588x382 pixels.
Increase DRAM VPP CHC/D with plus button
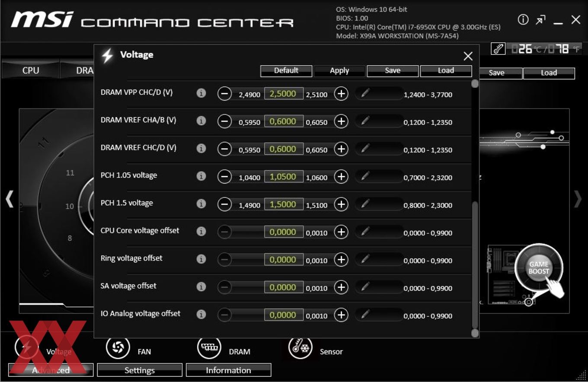point(341,93)
